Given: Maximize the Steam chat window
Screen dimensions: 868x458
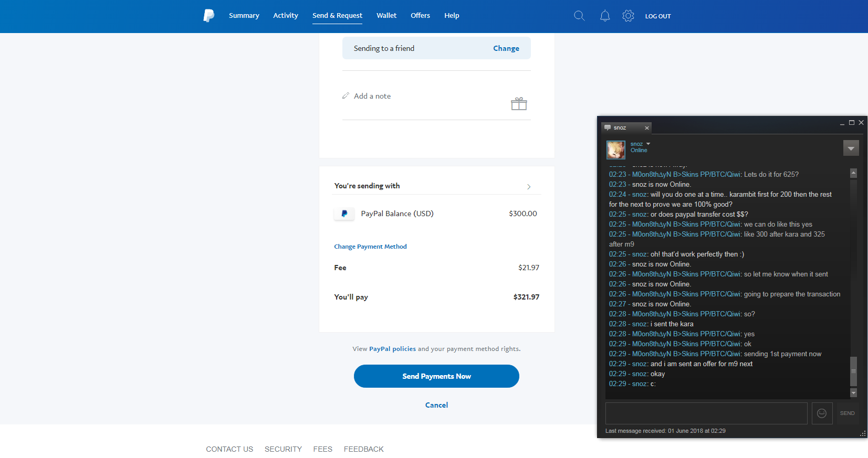Looking at the screenshot, I should (852, 123).
